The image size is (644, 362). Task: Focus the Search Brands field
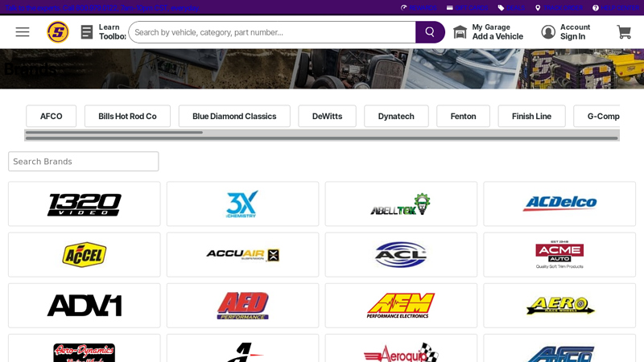tap(84, 162)
